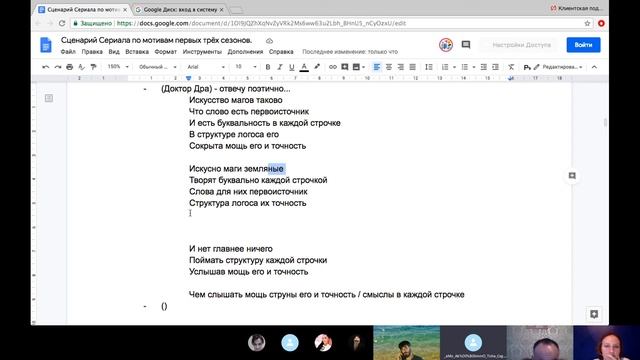
Task: Open the Дополнения menu
Action: point(245,52)
